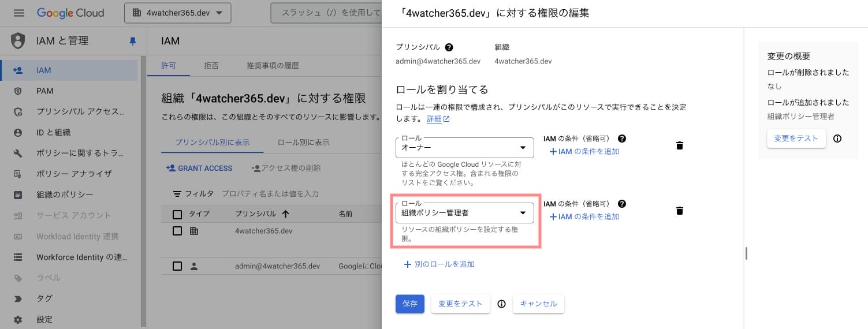Viewport: 868px width, 329px height.
Task: Click help icon for 組織ポリシー管理者 IAM の条件
Action: click(x=622, y=204)
